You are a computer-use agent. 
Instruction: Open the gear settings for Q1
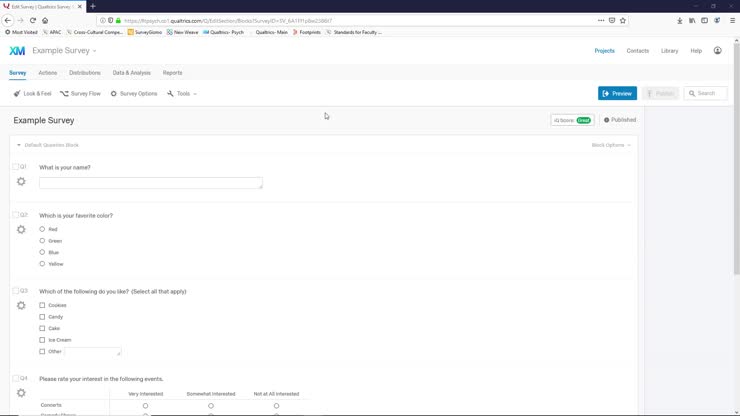pos(21,181)
